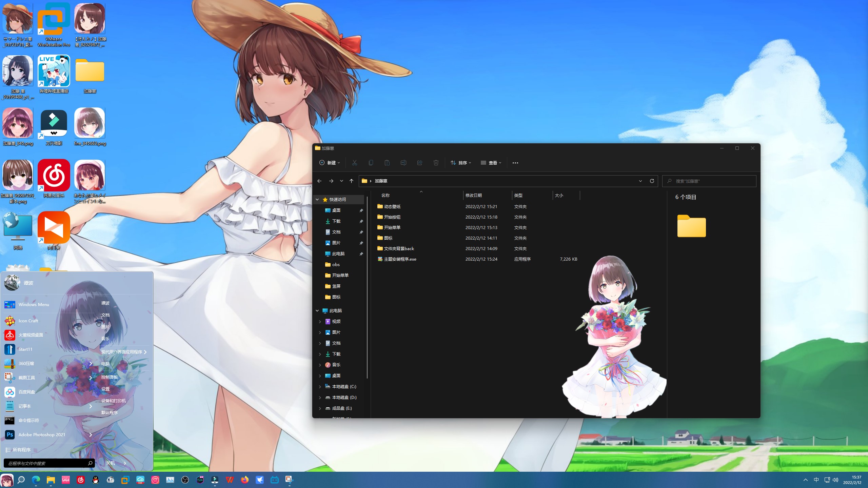Open Adobe Photoshop 2021 from start menu
The width and height of the screenshot is (868, 488).
42,434
